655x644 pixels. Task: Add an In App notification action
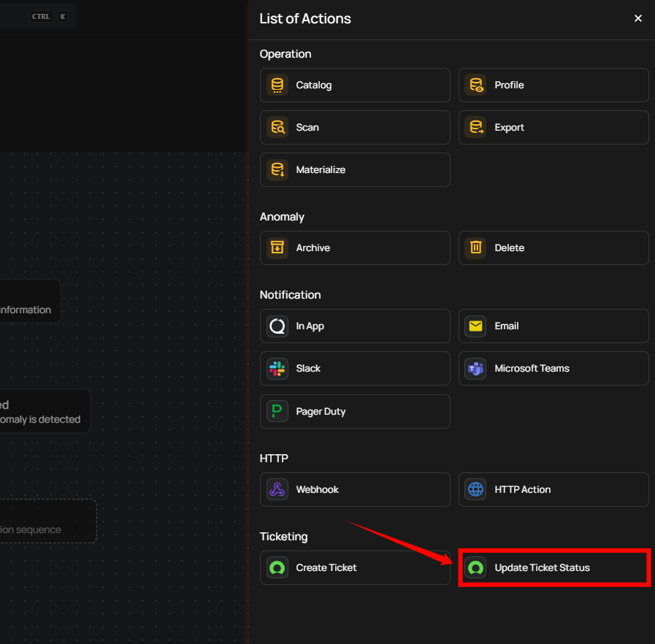(x=355, y=326)
